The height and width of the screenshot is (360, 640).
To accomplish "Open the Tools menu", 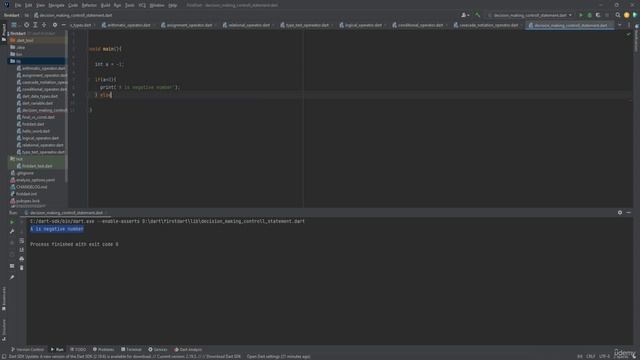I will (130, 5).
